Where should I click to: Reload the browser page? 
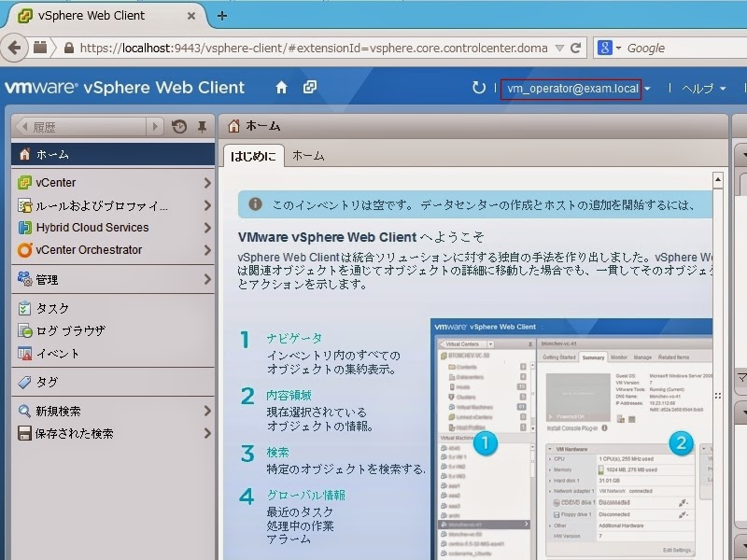(x=575, y=48)
